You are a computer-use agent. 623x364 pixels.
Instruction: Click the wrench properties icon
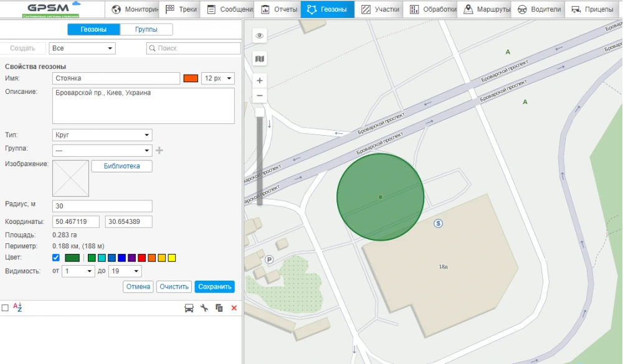tap(204, 308)
